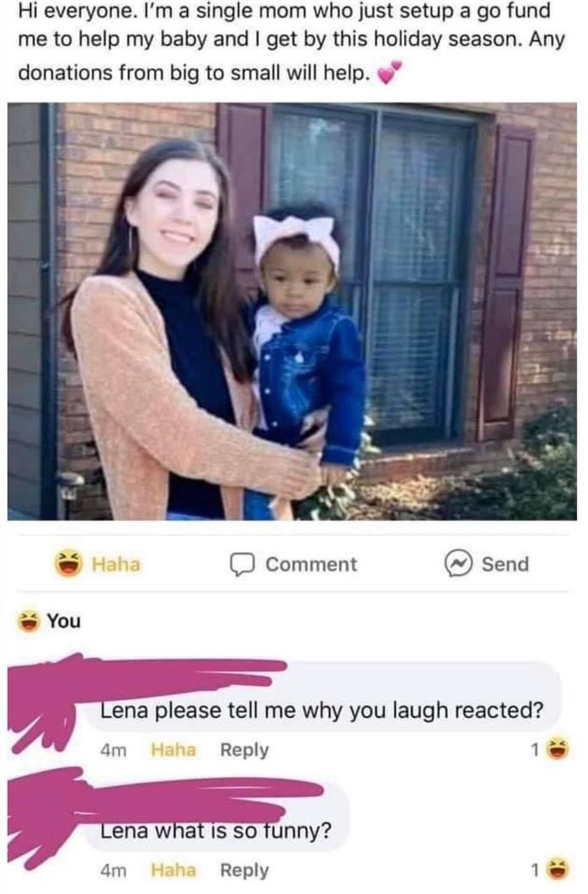Click the Haha emoji on the "laugh reacted" comment
Screen dimensions: 588x894
point(557,750)
